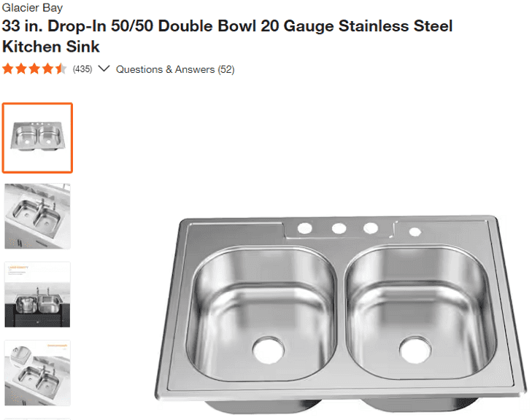Click the half-filled fifth rating star
532x420 pixels.
[61, 69]
